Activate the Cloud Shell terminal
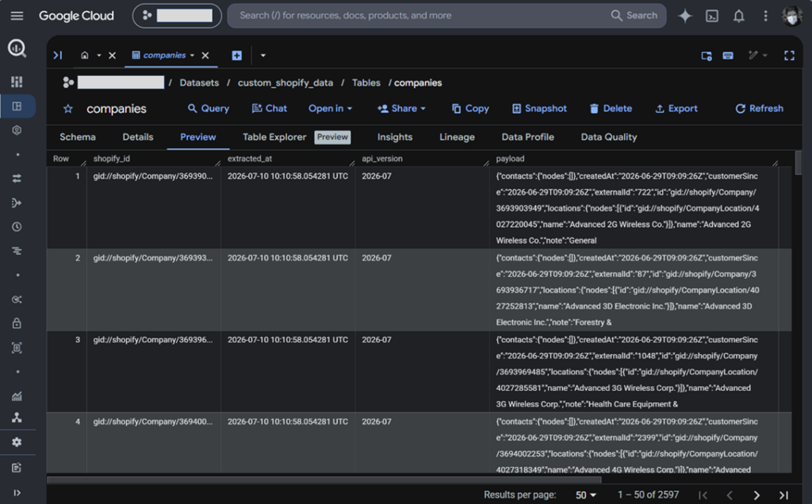Image resolution: width=812 pixels, height=504 pixels. (712, 16)
